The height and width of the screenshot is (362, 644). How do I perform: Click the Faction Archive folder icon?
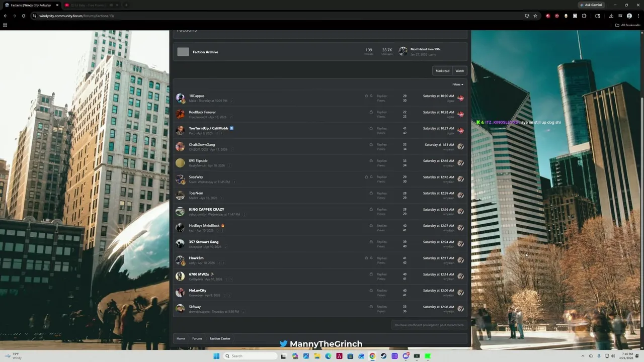click(183, 52)
